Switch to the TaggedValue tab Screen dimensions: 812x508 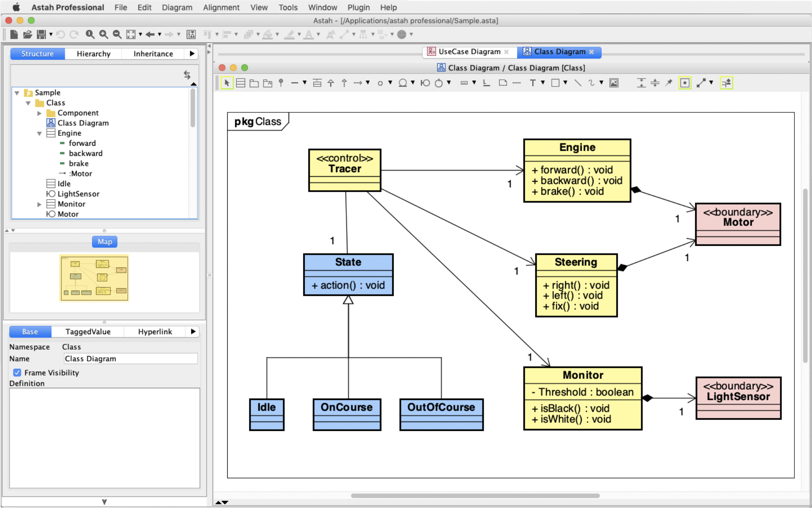pos(87,331)
